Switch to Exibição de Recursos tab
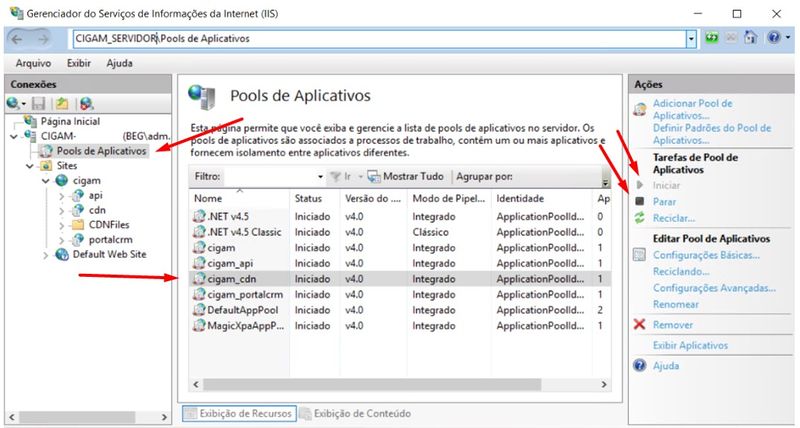800x428 pixels. tap(238, 414)
